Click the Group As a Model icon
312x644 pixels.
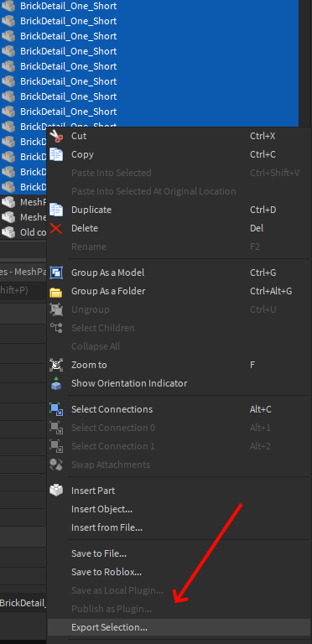56,273
